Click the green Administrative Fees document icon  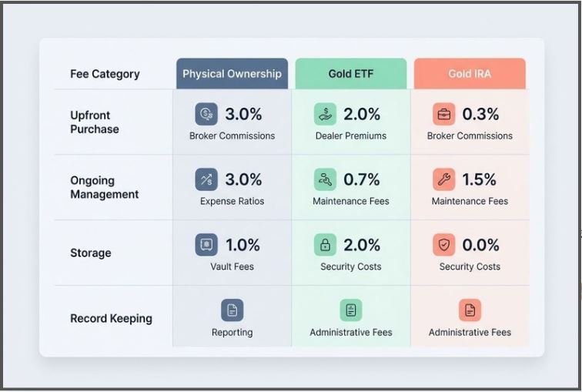tap(351, 310)
